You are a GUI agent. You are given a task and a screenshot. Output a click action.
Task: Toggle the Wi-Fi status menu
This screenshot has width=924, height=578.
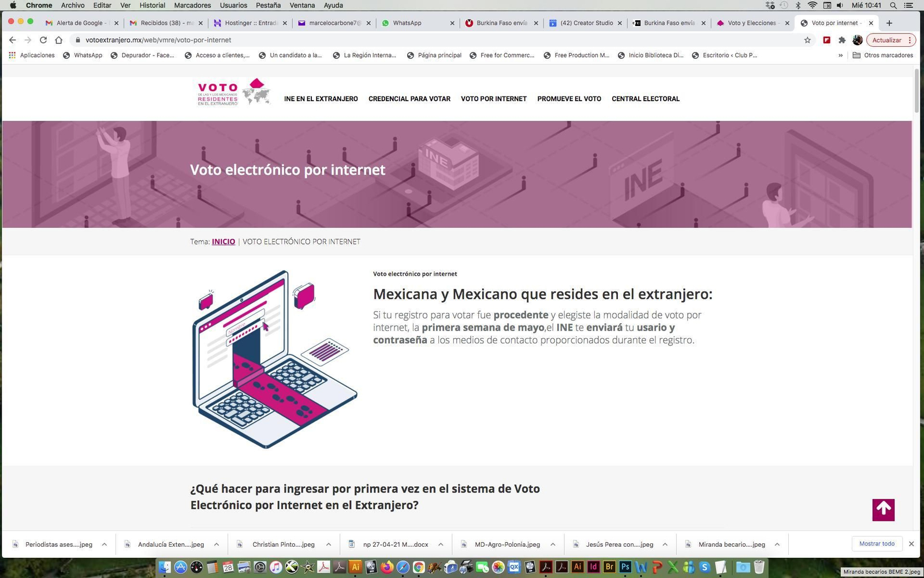click(812, 5)
